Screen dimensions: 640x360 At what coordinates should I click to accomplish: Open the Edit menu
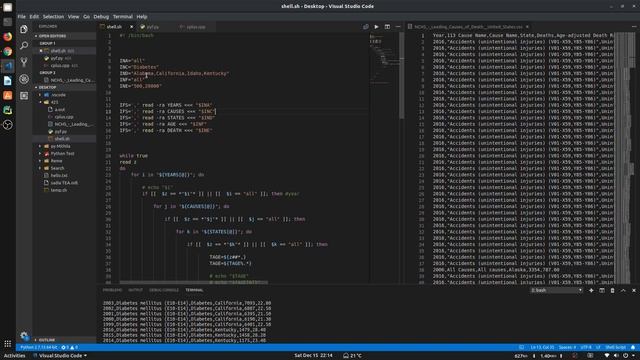tap(34, 17)
